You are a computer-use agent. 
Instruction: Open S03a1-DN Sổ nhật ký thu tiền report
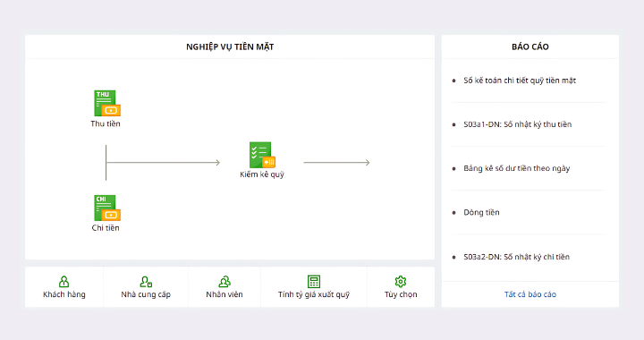(x=518, y=124)
